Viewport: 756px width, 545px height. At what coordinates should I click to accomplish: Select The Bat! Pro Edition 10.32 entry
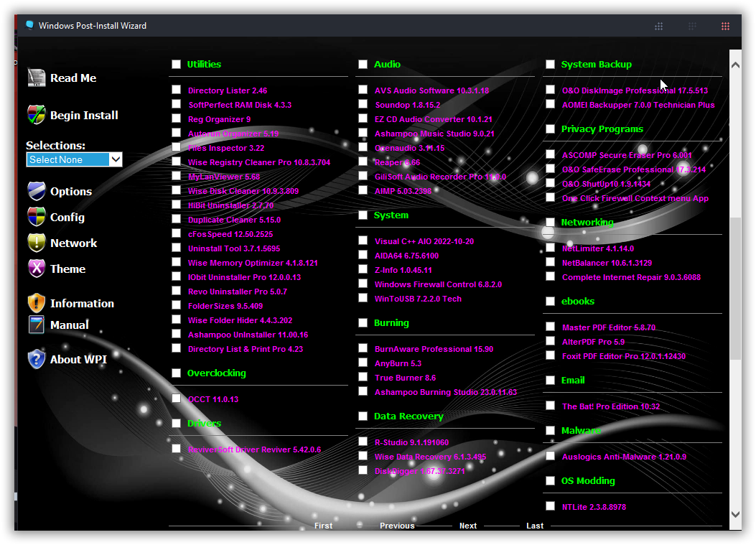(611, 406)
